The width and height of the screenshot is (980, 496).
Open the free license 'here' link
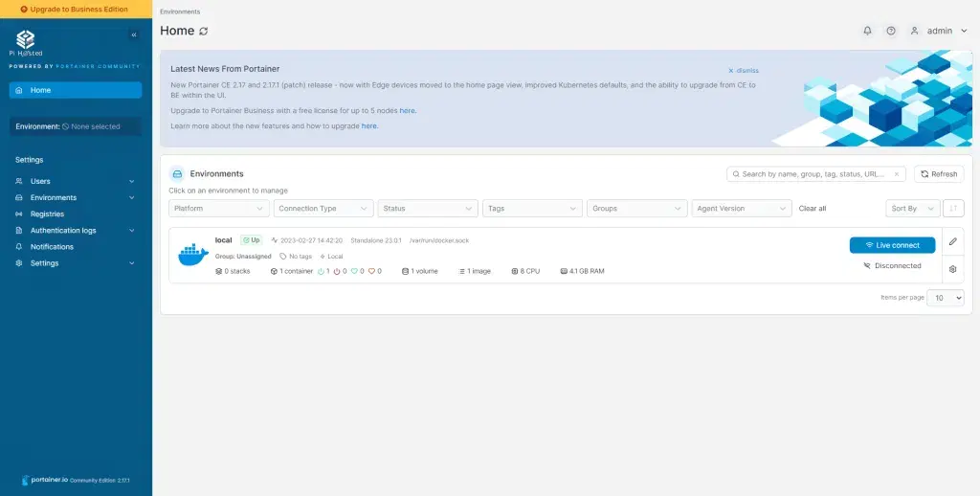[x=407, y=111]
